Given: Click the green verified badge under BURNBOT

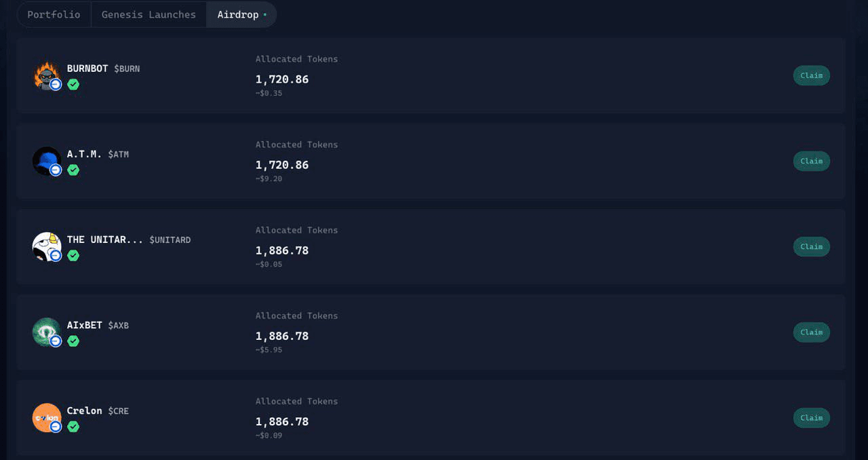Looking at the screenshot, I should [73, 85].
